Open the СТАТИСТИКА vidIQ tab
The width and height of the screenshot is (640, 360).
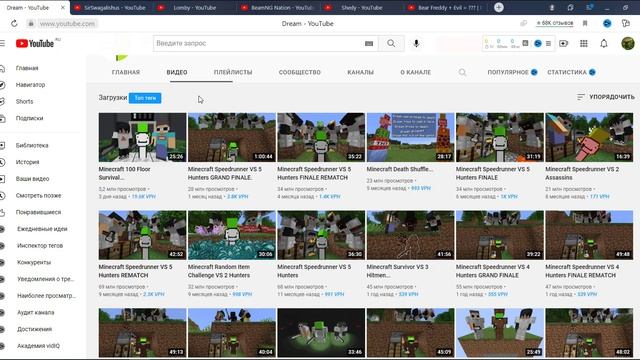click(571, 72)
